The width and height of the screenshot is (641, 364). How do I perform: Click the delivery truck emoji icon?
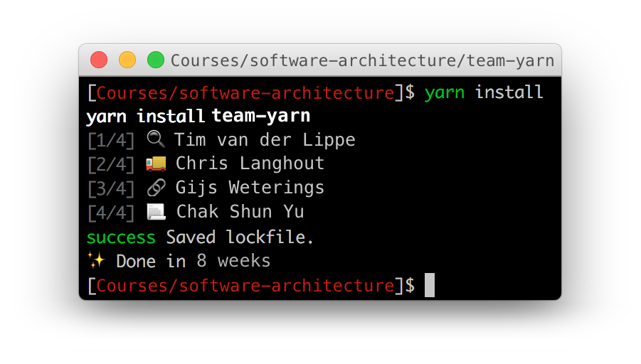[x=156, y=164]
